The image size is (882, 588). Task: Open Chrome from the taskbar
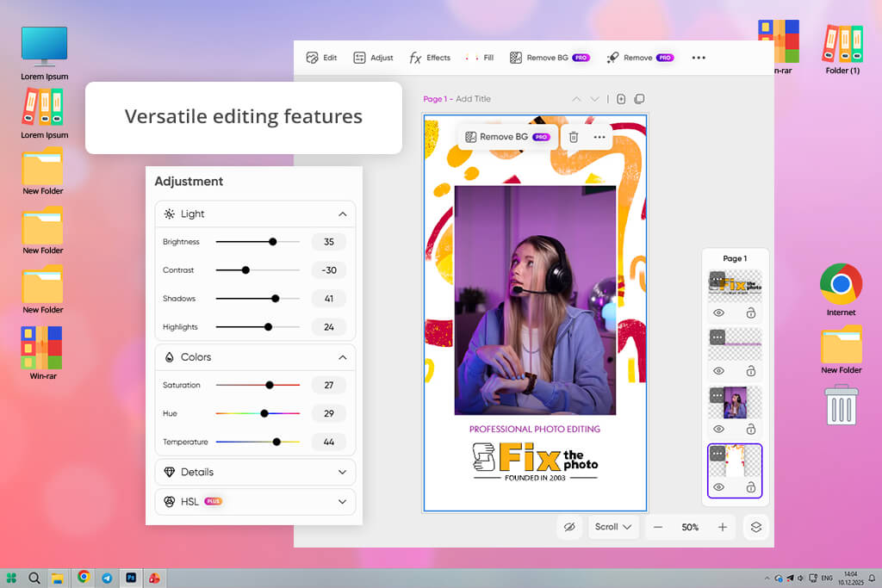[x=84, y=577]
